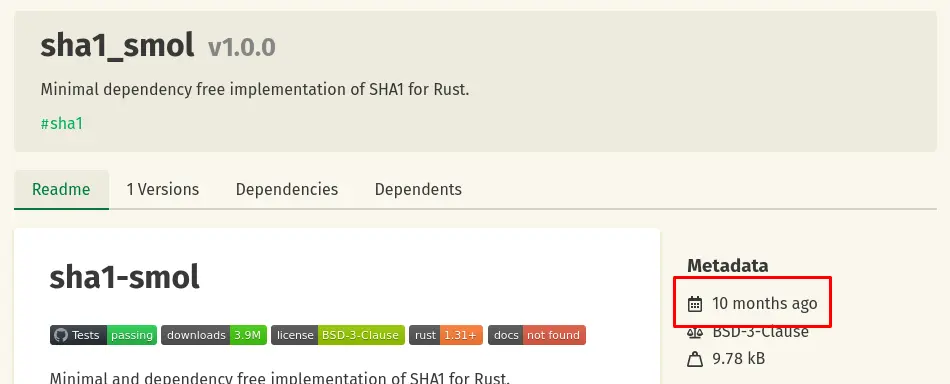Image resolution: width=950 pixels, height=384 pixels.
Task: Switch to the Readme tab
Action: point(61,190)
